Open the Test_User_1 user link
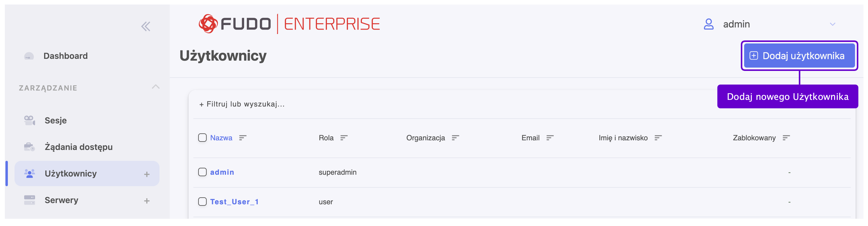 tap(234, 202)
